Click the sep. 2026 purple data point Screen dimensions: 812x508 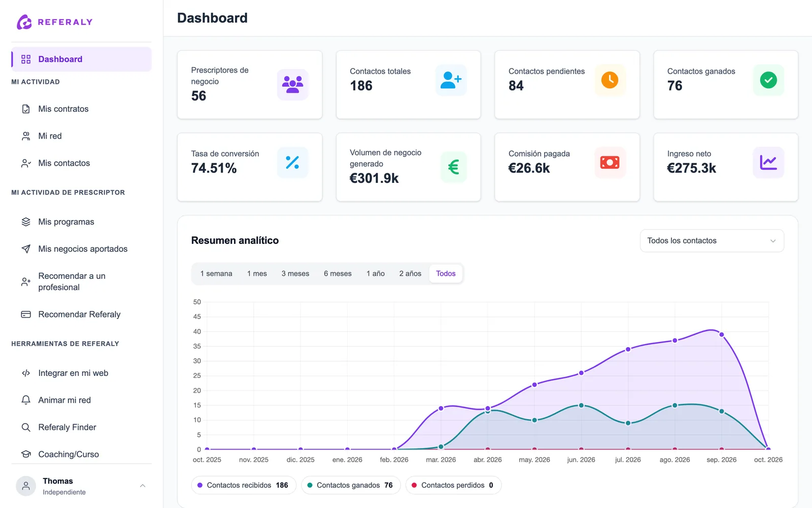pyautogui.click(x=722, y=335)
